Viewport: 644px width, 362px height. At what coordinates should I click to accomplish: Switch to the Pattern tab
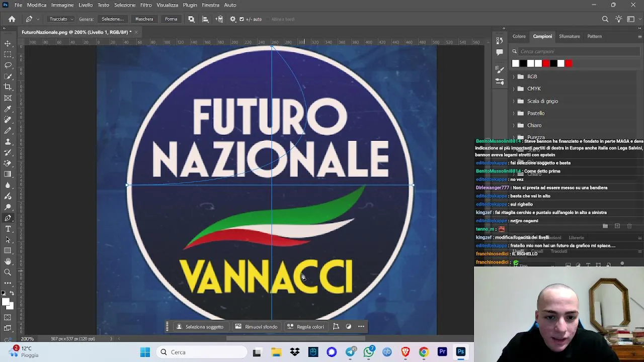tap(594, 36)
